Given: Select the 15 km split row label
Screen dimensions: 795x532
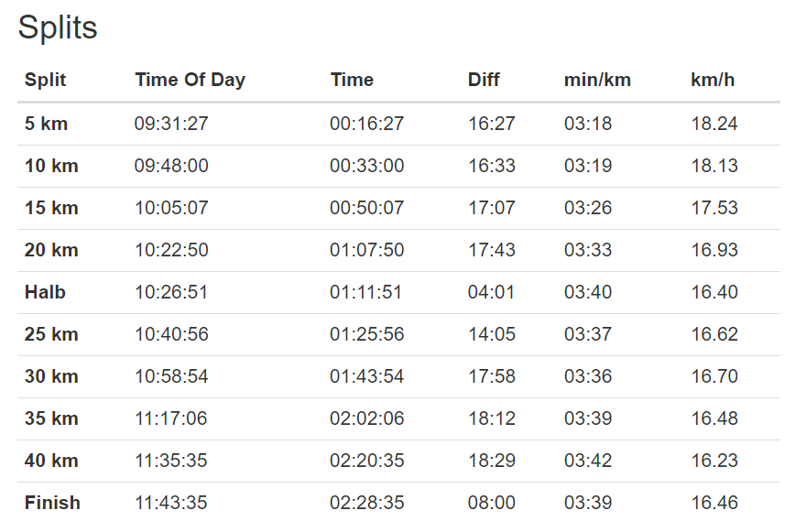Looking at the screenshot, I should click(x=50, y=208).
